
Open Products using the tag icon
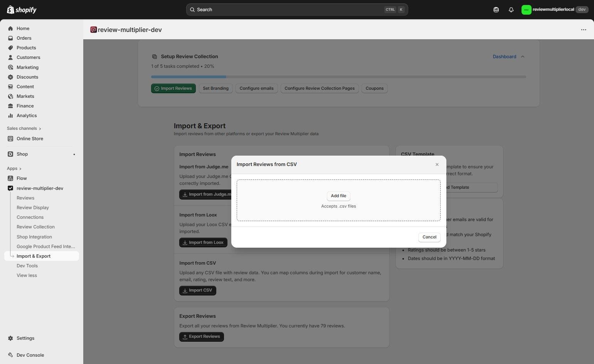[x=10, y=47]
